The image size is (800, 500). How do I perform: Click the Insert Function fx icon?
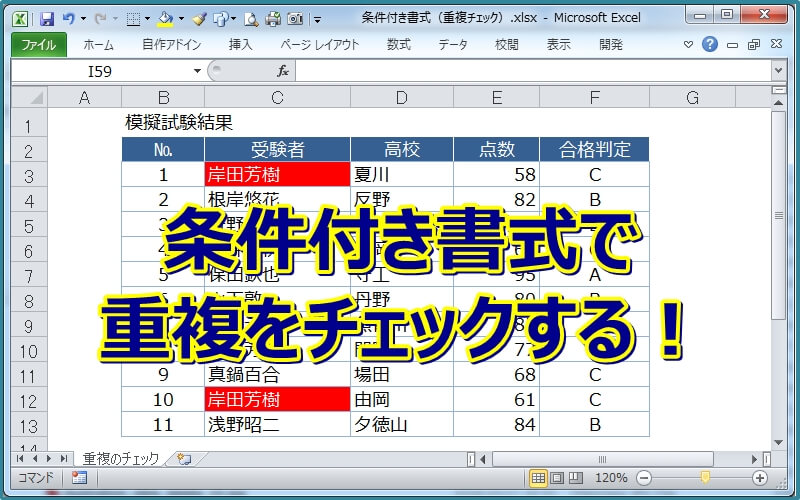[x=283, y=71]
